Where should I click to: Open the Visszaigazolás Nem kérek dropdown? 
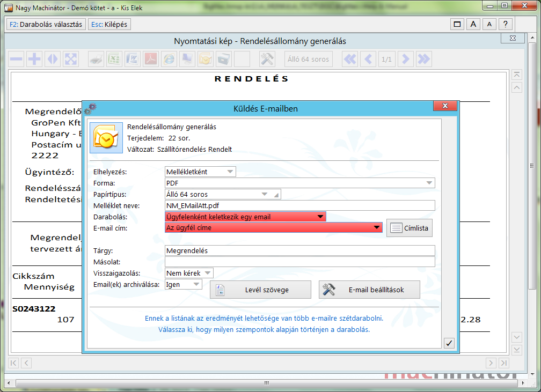(189, 273)
